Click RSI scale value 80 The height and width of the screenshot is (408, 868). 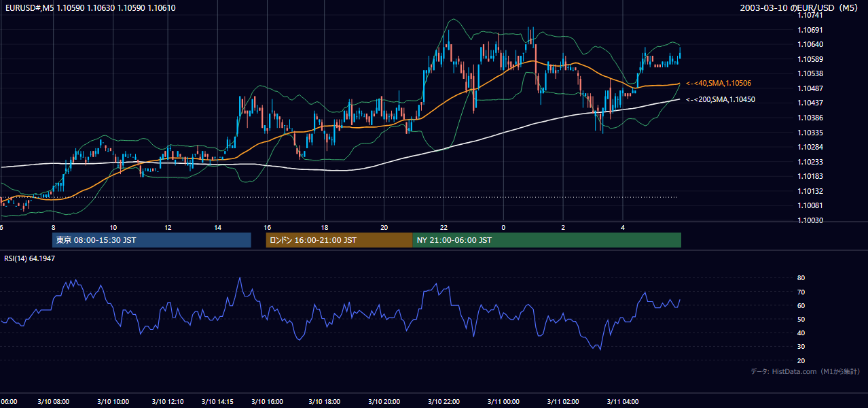[801, 278]
